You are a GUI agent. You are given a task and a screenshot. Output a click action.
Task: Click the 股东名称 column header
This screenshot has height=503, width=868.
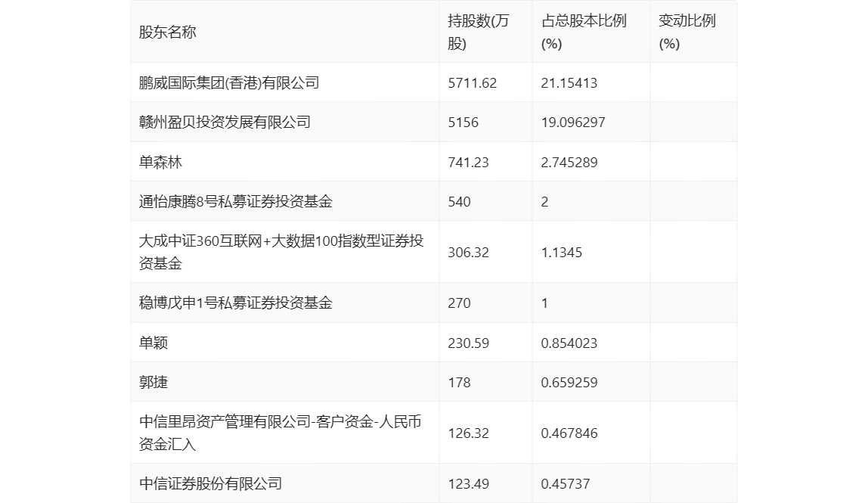tap(168, 32)
